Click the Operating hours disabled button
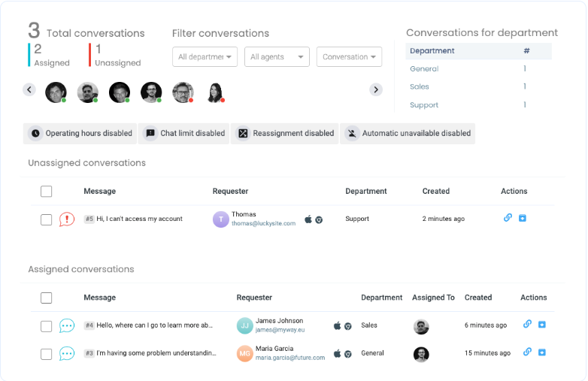The height and width of the screenshot is (381, 588). coord(80,134)
